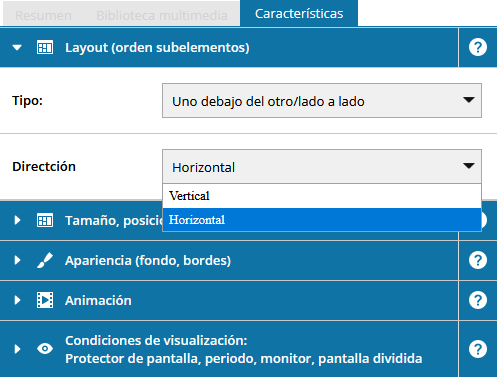Switch to the Biblioteca multimedia tab
This screenshot has width=497, height=377.
(x=162, y=15)
